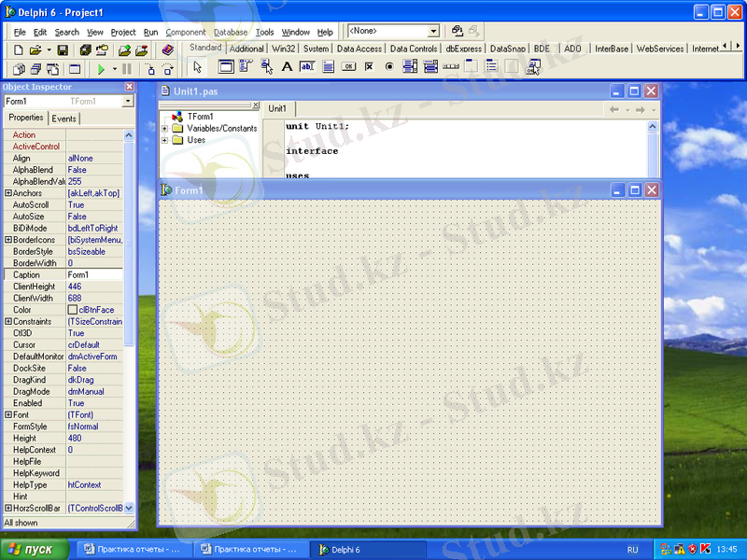Select the arrow pointer tool in palette
Screen dimensions: 747x560
(x=197, y=66)
